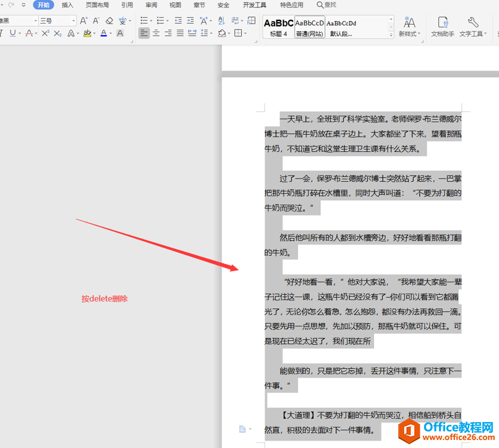Switch to the 章节 tab
This screenshot has height=448, width=499.
click(x=199, y=5)
